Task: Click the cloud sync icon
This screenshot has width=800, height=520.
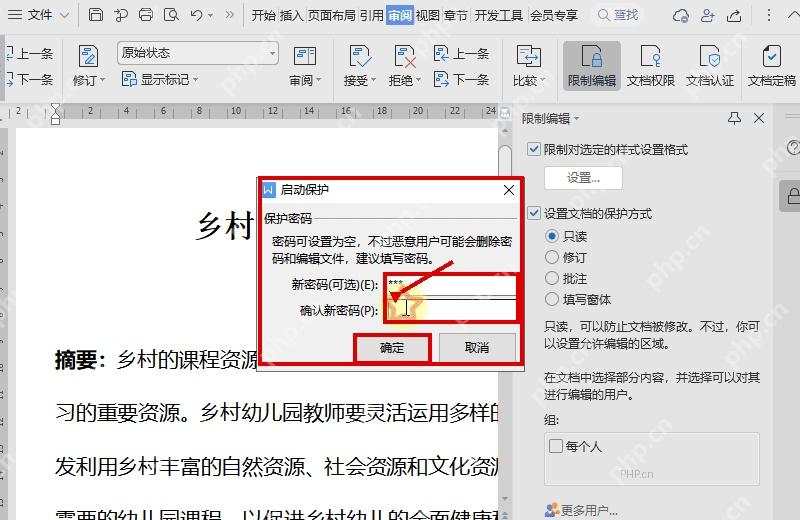Action: (x=681, y=16)
